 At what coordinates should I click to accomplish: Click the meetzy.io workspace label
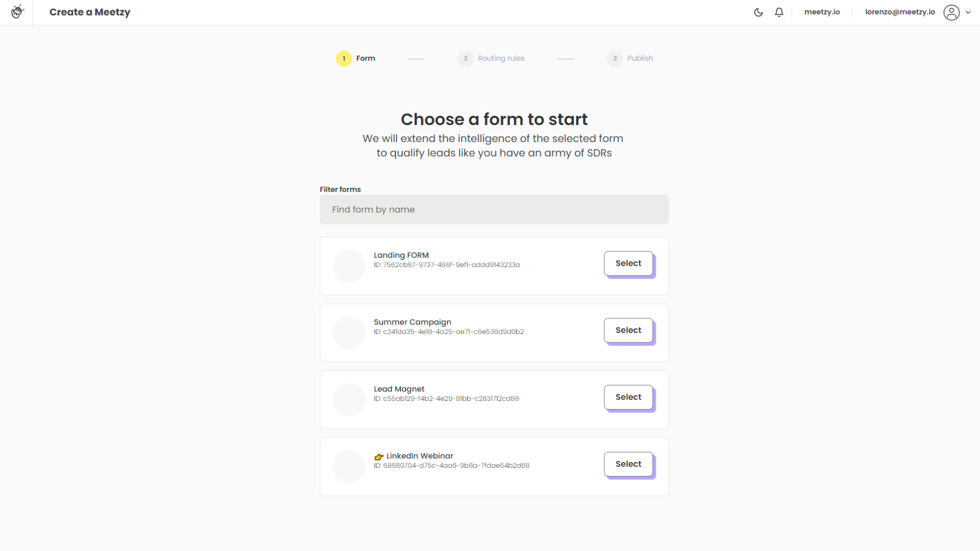pos(822,12)
